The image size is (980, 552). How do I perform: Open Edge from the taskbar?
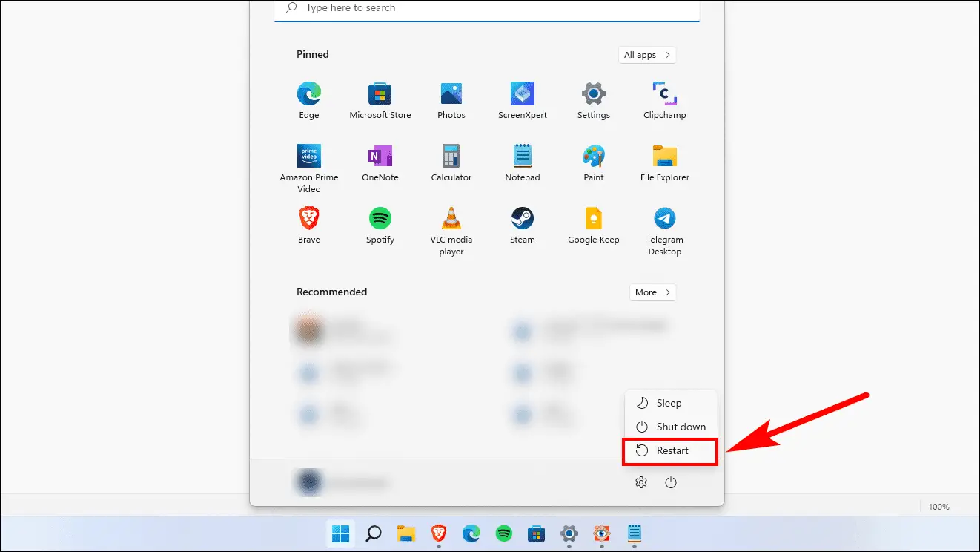(x=471, y=533)
